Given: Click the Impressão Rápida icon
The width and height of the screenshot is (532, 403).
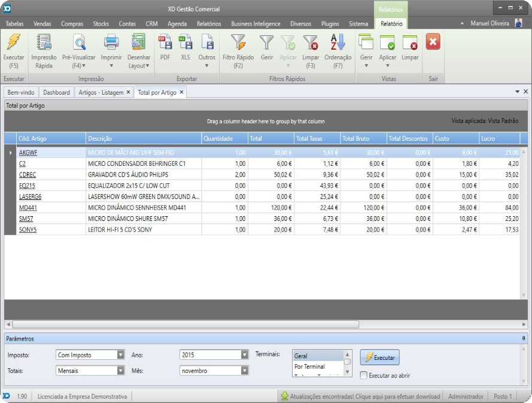Looking at the screenshot, I should click(44, 44).
